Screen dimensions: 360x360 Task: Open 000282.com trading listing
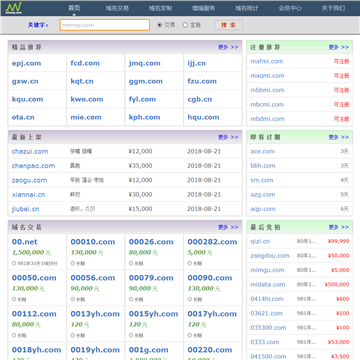(212, 242)
